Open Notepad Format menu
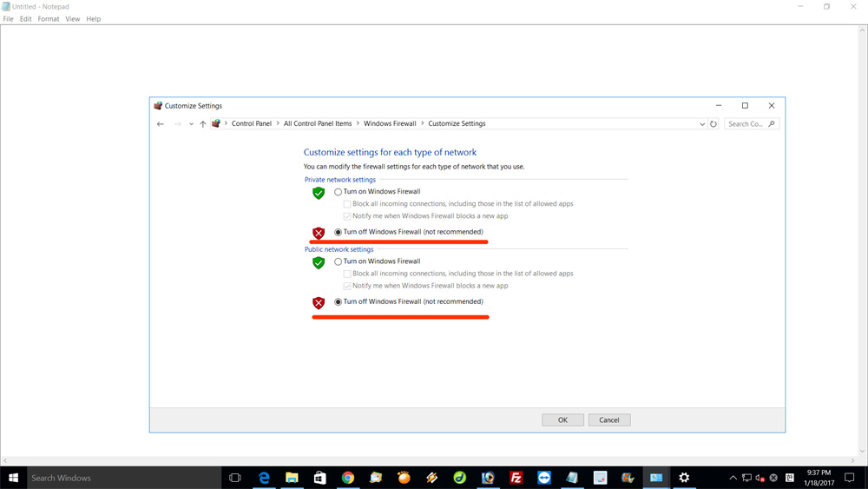The width and height of the screenshot is (868, 489). 48,19
